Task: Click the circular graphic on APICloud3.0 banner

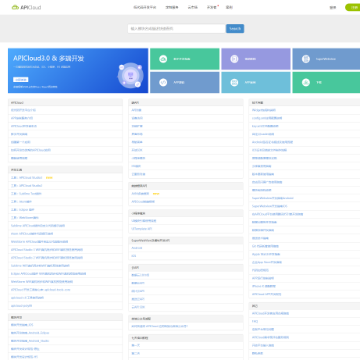Action: pos(131,76)
